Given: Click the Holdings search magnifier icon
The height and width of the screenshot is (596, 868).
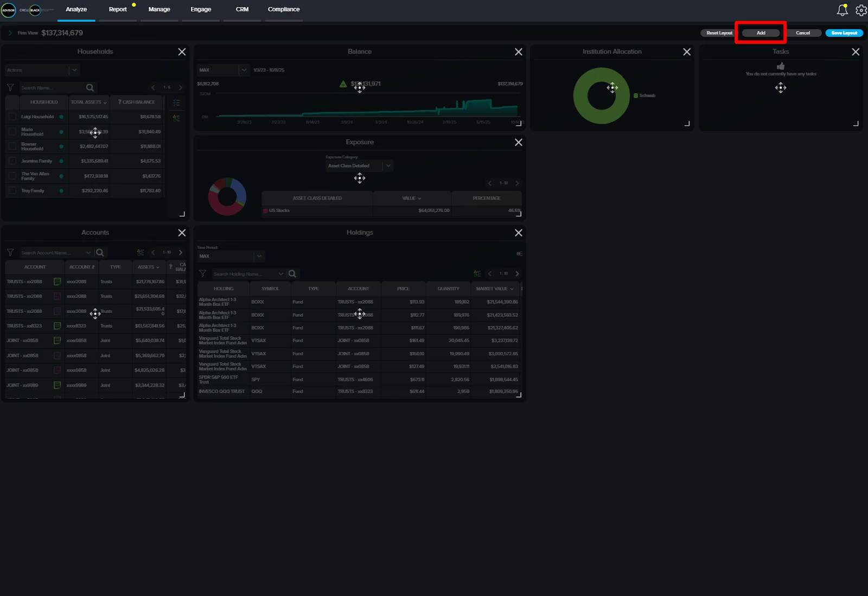Looking at the screenshot, I should click(x=292, y=274).
